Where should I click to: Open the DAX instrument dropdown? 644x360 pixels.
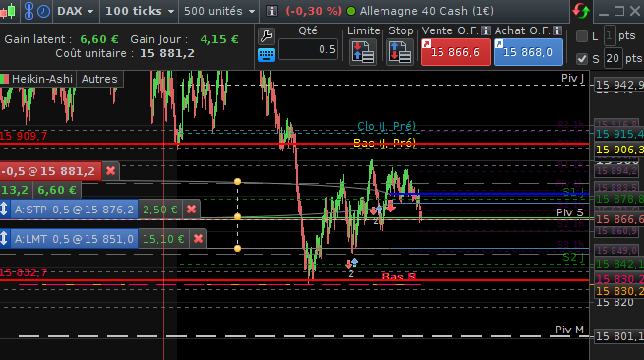(76, 11)
